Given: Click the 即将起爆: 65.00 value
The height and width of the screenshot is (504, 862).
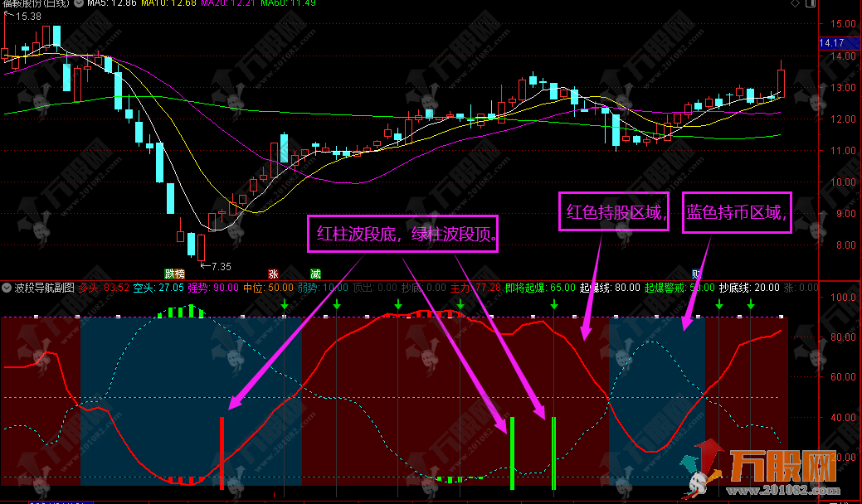Looking at the screenshot, I should (540, 288).
